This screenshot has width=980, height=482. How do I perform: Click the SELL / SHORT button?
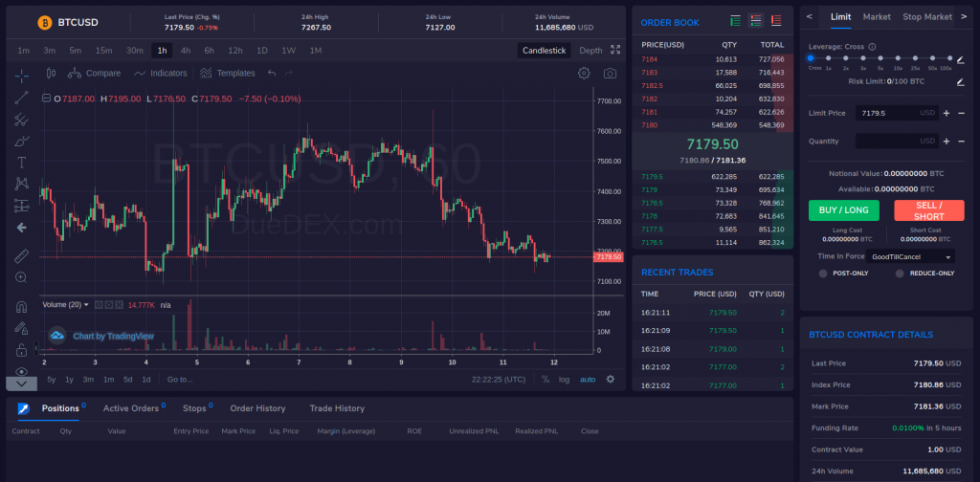point(928,210)
